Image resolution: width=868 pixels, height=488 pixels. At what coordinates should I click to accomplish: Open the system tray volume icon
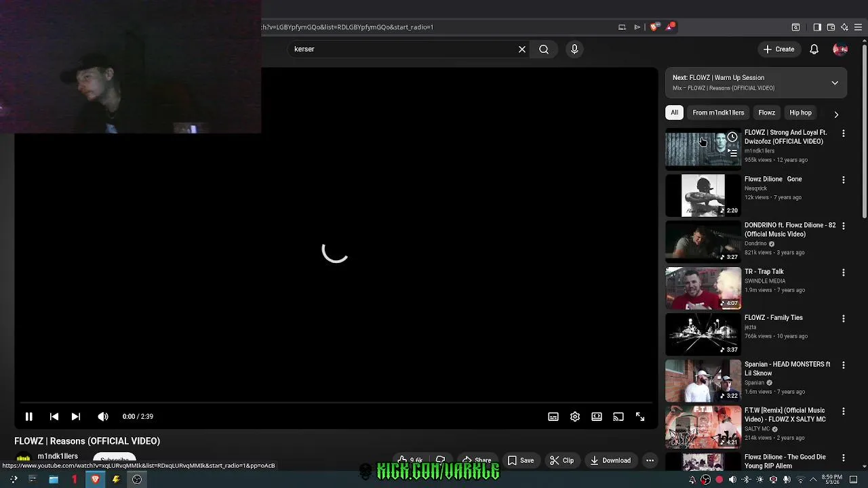click(x=732, y=480)
